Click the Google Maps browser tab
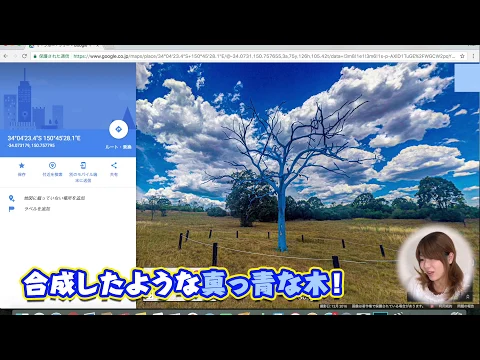480x360 pixels. pos(63,46)
